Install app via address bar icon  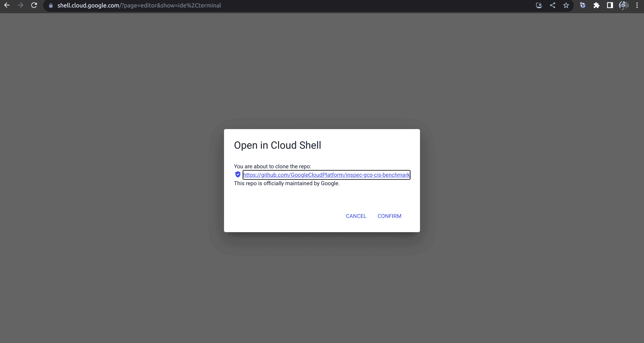coord(539,5)
